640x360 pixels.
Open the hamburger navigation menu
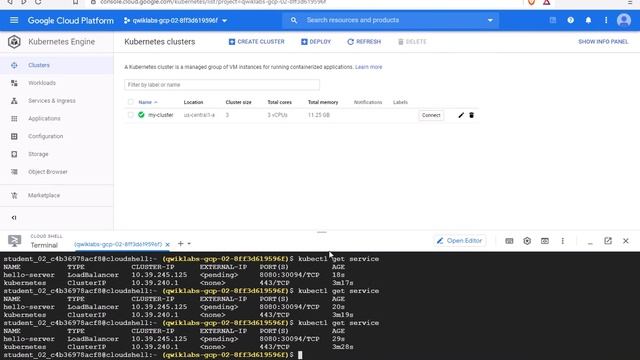pos(14,20)
